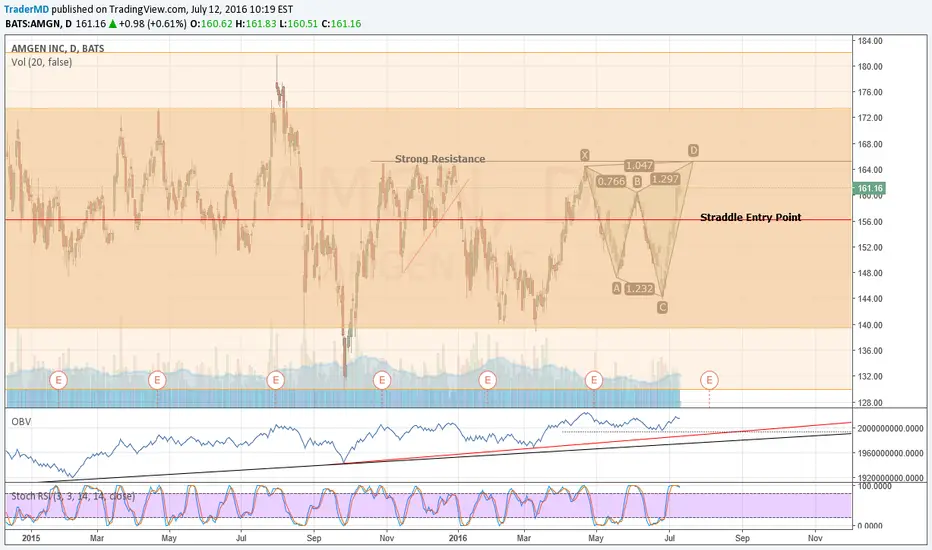This screenshot has width=932, height=550.
Task: Click the 140.00 price axis label
Action: pyautogui.click(x=870, y=325)
